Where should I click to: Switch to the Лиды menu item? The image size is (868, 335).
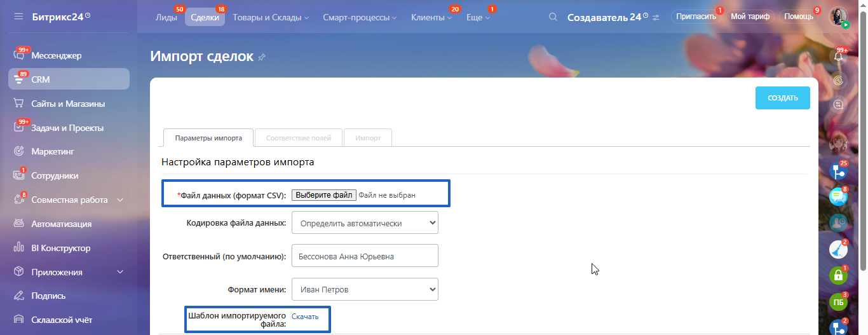click(x=166, y=18)
